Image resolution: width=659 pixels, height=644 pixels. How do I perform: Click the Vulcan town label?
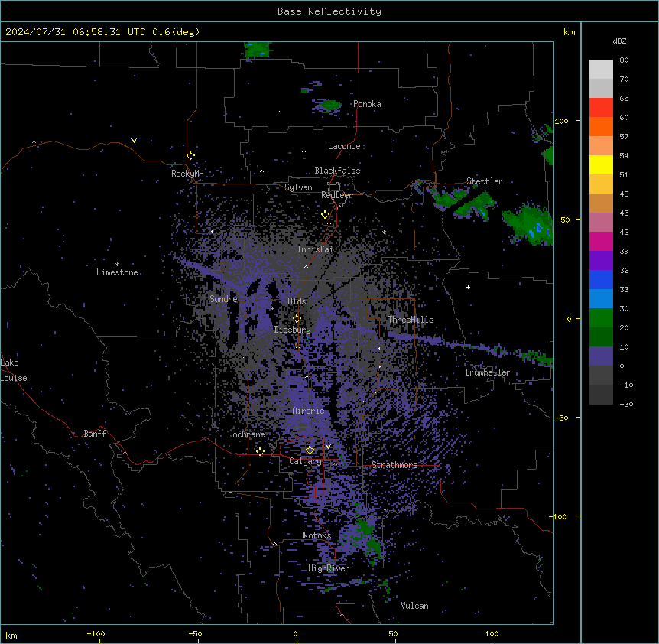414,606
